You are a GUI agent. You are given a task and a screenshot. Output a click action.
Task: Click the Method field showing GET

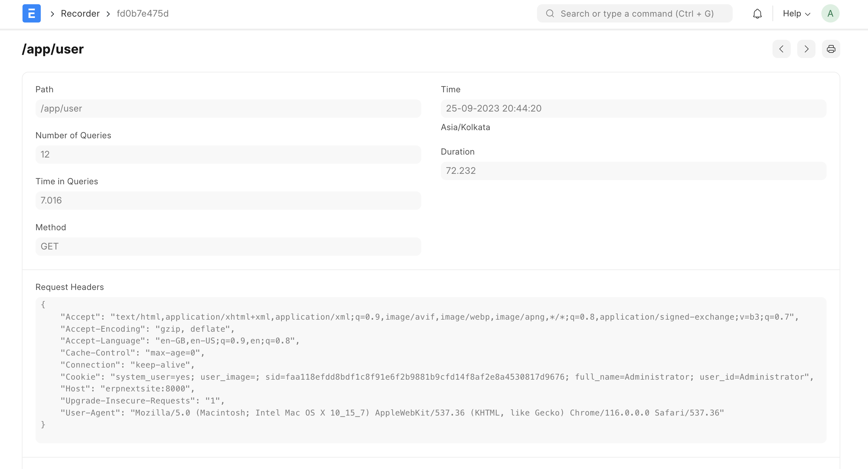point(228,246)
